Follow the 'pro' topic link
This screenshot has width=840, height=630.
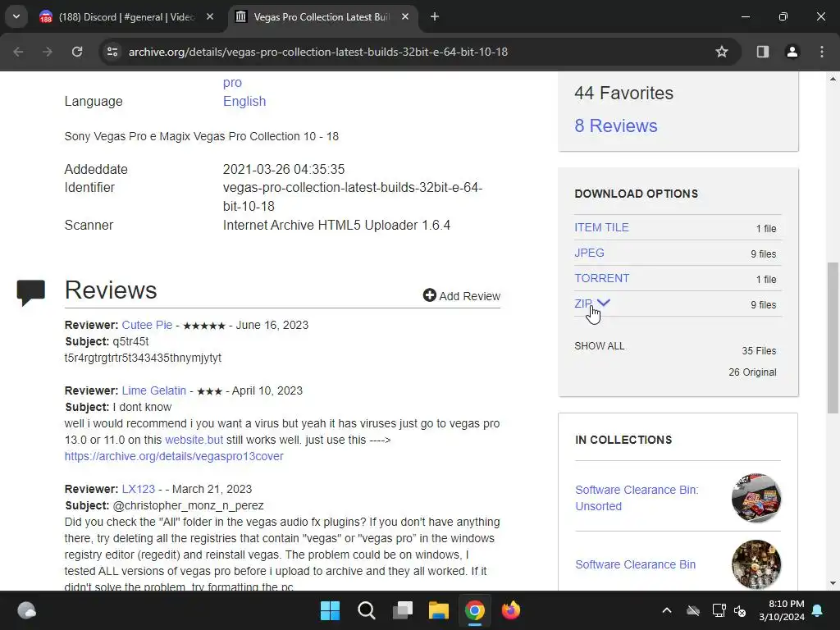click(x=232, y=83)
